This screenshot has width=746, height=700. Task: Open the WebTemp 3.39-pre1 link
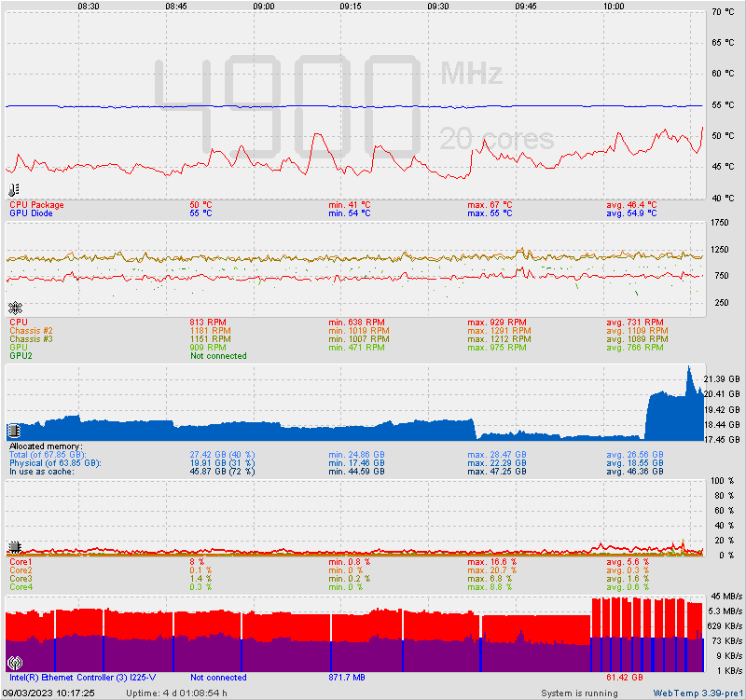tap(695, 693)
